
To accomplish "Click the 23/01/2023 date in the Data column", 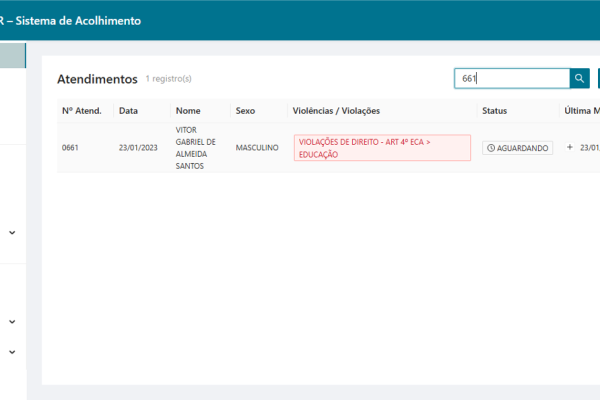I will (x=138, y=148).
